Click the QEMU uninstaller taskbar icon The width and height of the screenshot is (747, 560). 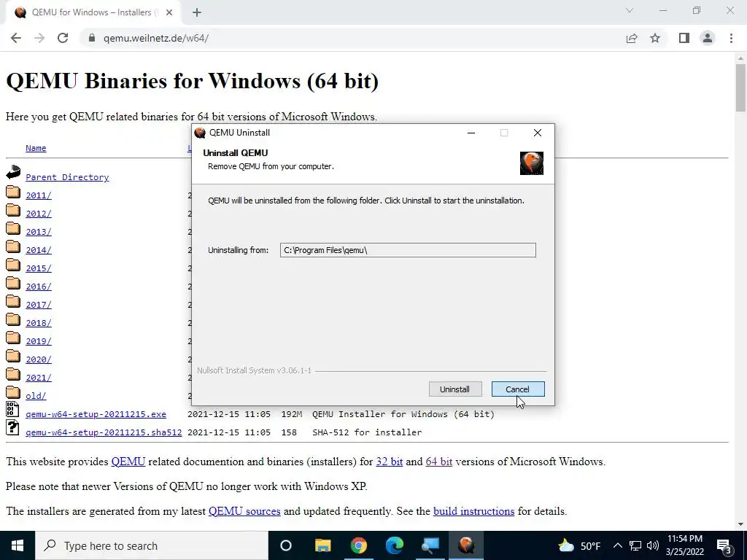pyautogui.click(x=466, y=545)
